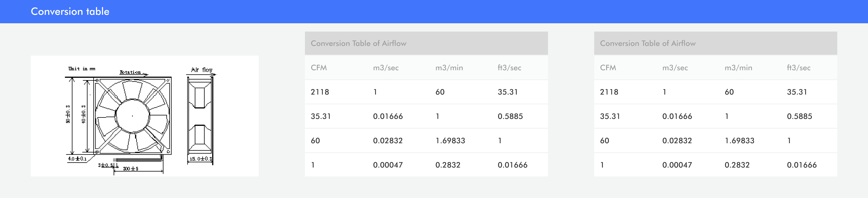Click the "Conversion table" section heading

click(x=70, y=11)
